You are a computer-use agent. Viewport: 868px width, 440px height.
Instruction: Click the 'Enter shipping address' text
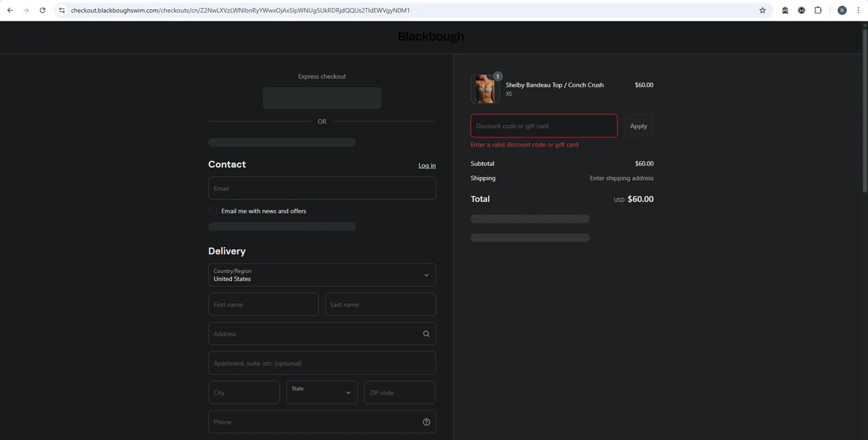(621, 178)
